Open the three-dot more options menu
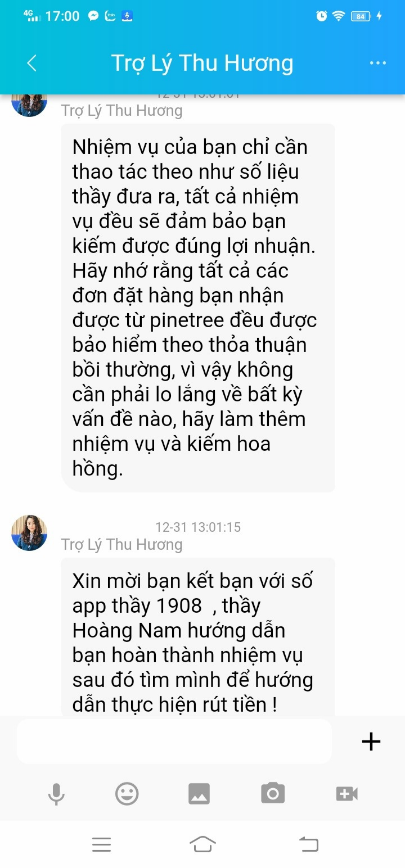 [x=378, y=63]
